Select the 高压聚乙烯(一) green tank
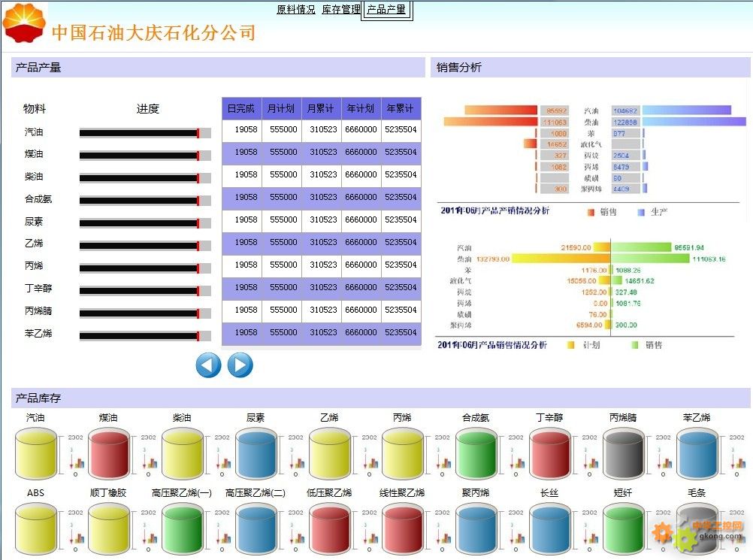The image size is (753, 560). (183, 529)
